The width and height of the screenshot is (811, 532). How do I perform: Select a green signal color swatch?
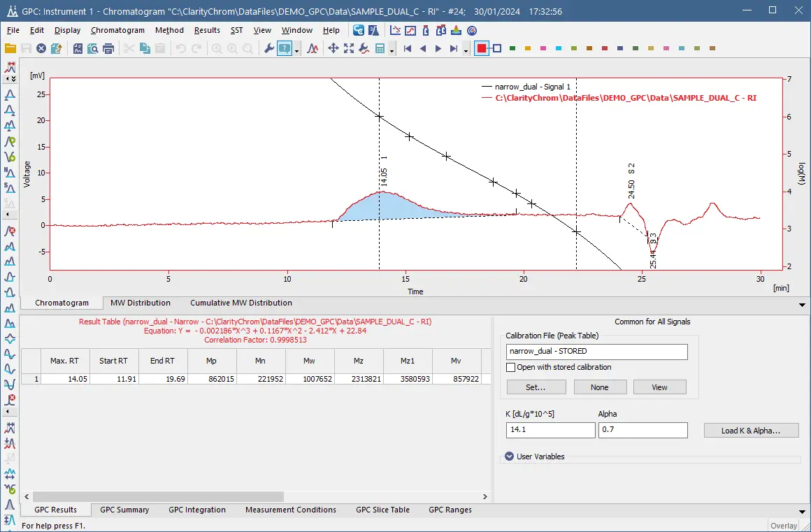[x=513, y=48]
